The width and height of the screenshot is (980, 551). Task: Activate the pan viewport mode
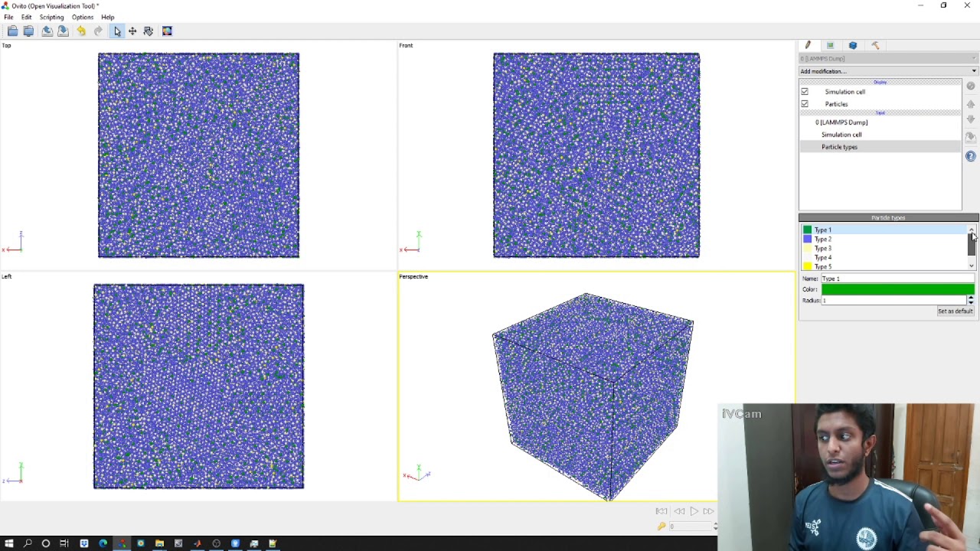(132, 31)
